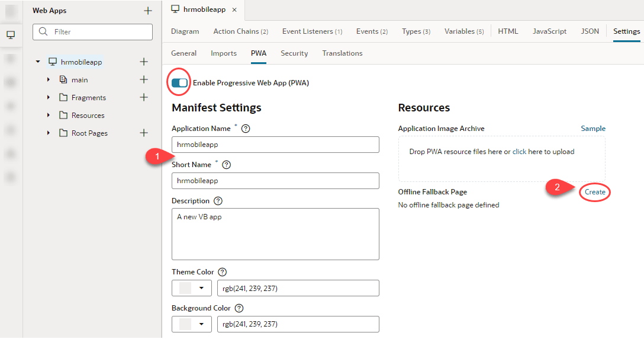Screen dimensions: 644x339
Task: Open help icon for Theme Color
Action: (222, 272)
